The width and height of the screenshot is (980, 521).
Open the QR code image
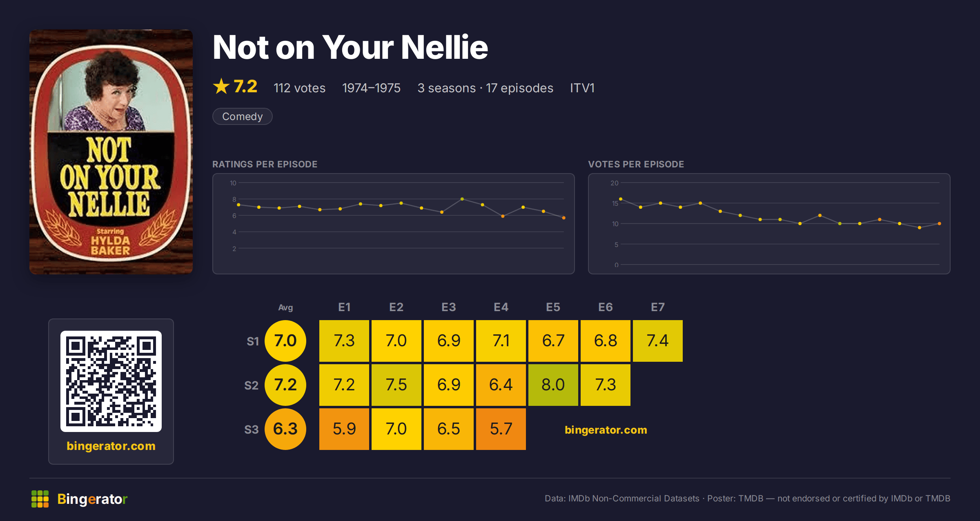tap(111, 381)
